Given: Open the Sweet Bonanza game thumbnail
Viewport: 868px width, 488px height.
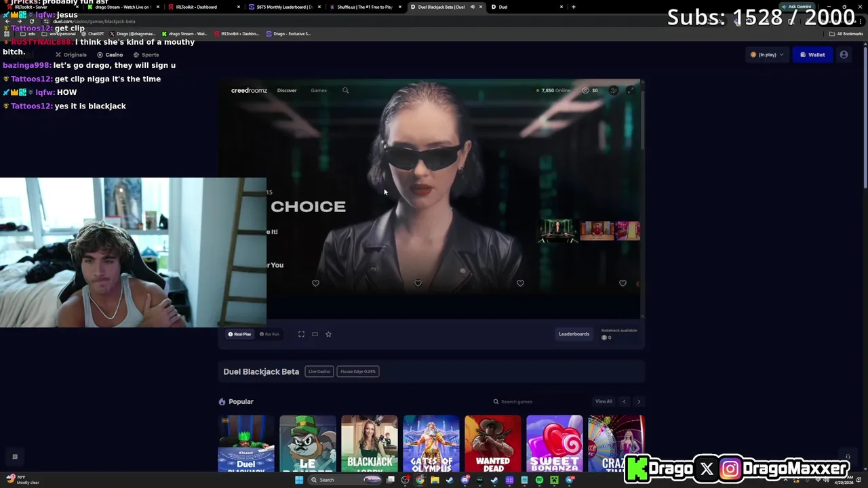Looking at the screenshot, I should pyautogui.click(x=555, y=443).
